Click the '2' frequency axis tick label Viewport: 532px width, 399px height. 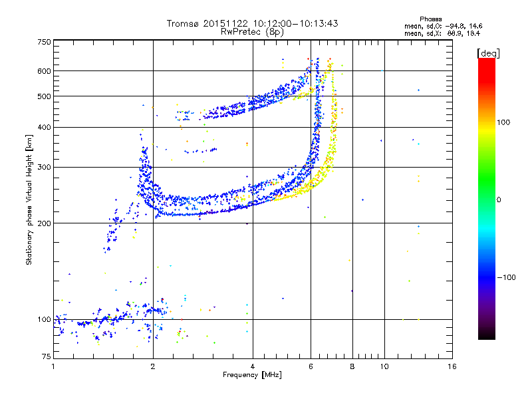153,366
